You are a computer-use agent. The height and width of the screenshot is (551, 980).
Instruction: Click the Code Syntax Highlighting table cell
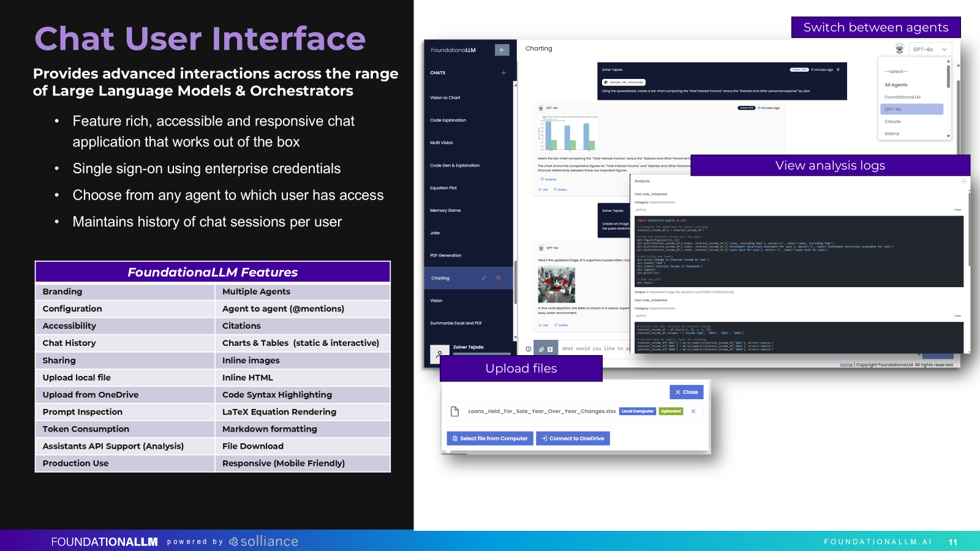click(x=303, y=395)
